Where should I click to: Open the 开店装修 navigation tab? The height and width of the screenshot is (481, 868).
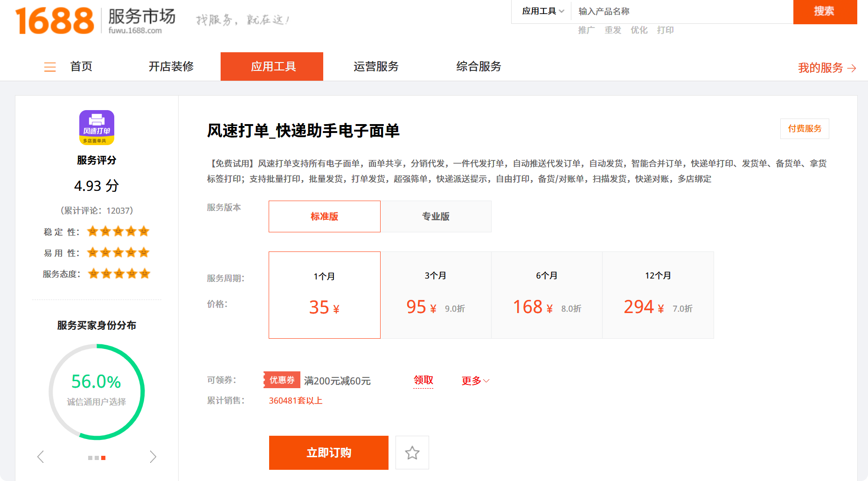coord(171,66)
